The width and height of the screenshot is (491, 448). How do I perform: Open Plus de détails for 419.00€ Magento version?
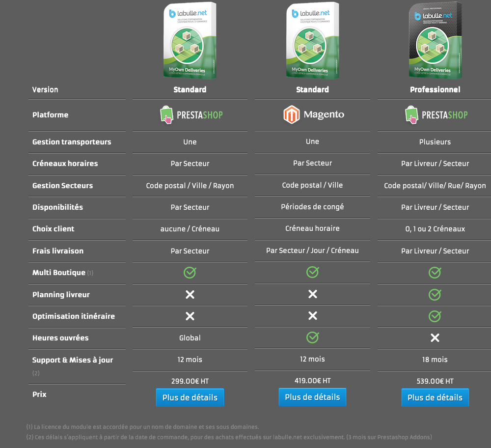pos(312,397)
